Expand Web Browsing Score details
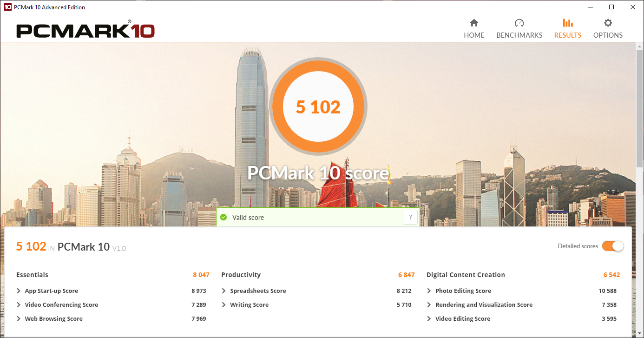This screenshot has width=644, height=338. [x=19, y=319]
